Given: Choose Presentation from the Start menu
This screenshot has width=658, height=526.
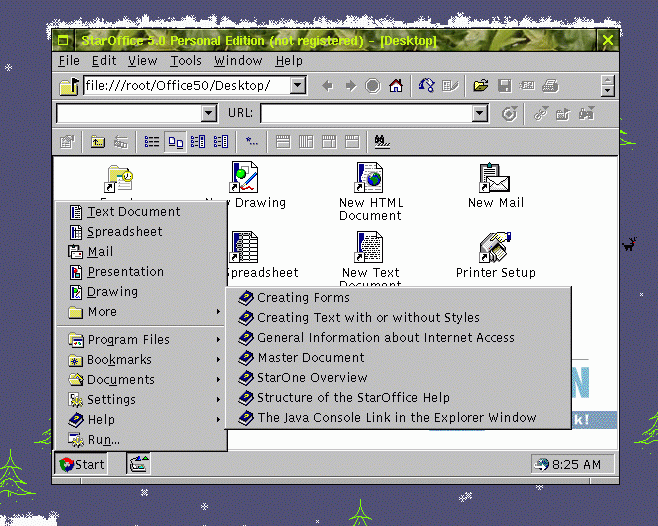Looking at the screenshot, I should click(142, 272).
